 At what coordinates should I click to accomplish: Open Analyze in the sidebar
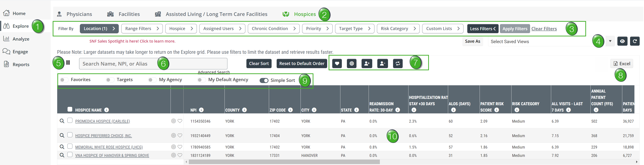click(21, 39)
